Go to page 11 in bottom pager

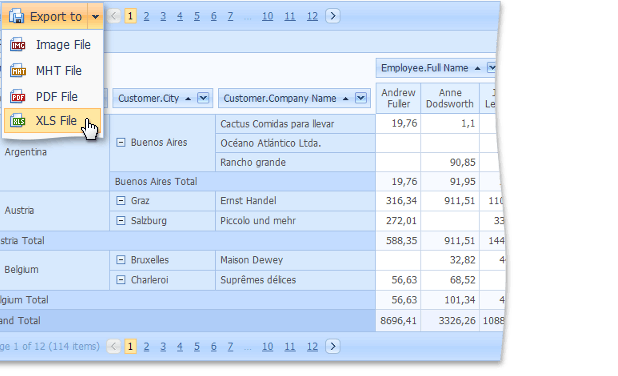click(x=290, y=346)
